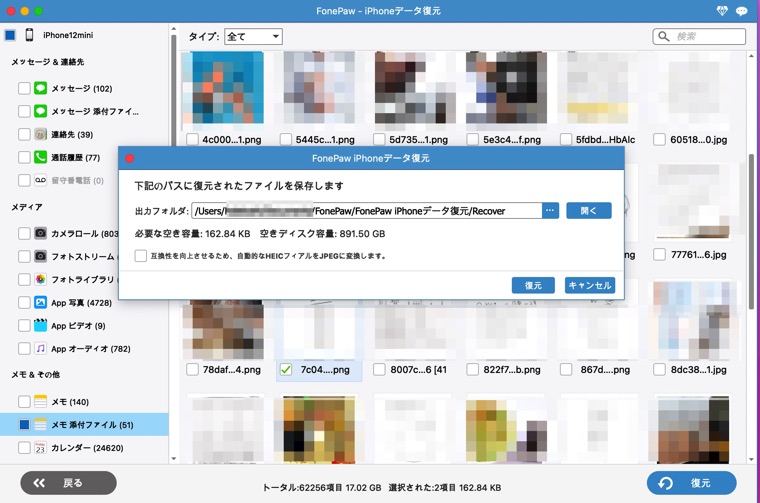Screen dimensions: 760x503
Task: Enable HEIC to JPEG conversion checkbox
Action: (141, 256)
